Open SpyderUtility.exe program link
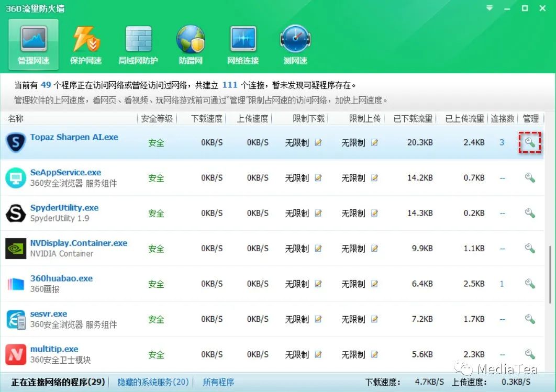Viewport: 556px width, 392px height. [64, 208]
